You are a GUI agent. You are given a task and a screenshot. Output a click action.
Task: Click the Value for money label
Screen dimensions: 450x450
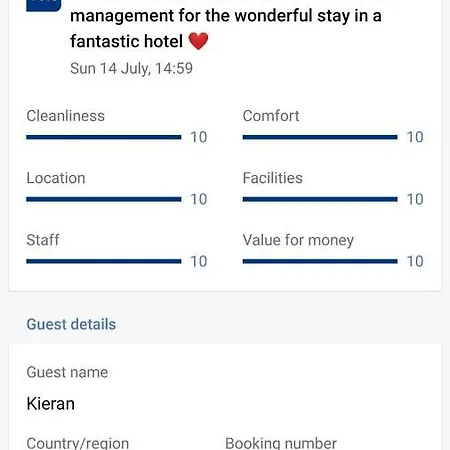tap(298, 240)
